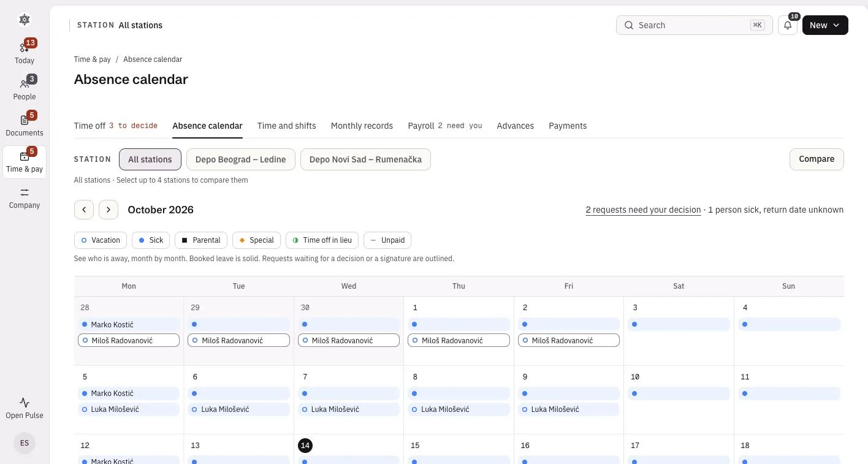Viewport: 868px width, 464px height.
Task: Click Time & pay breadcrumb link
Action: 93,59
